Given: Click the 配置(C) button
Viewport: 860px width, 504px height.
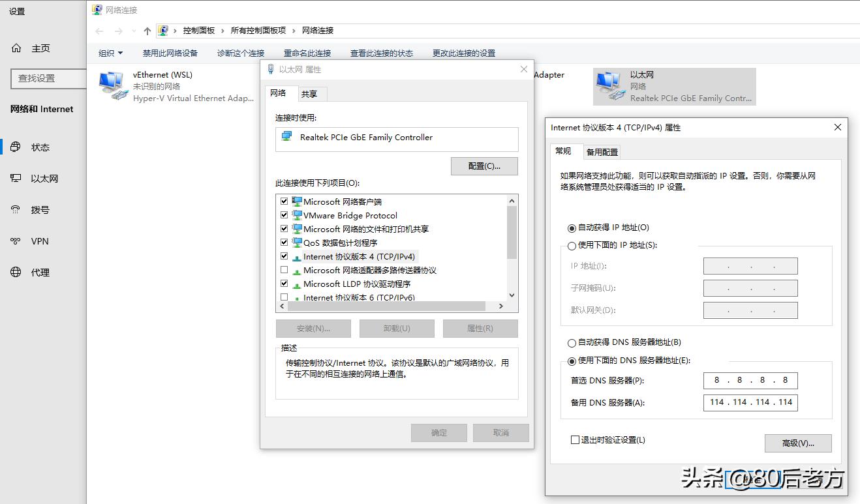Looking at the screenshot, I should 484,166.
